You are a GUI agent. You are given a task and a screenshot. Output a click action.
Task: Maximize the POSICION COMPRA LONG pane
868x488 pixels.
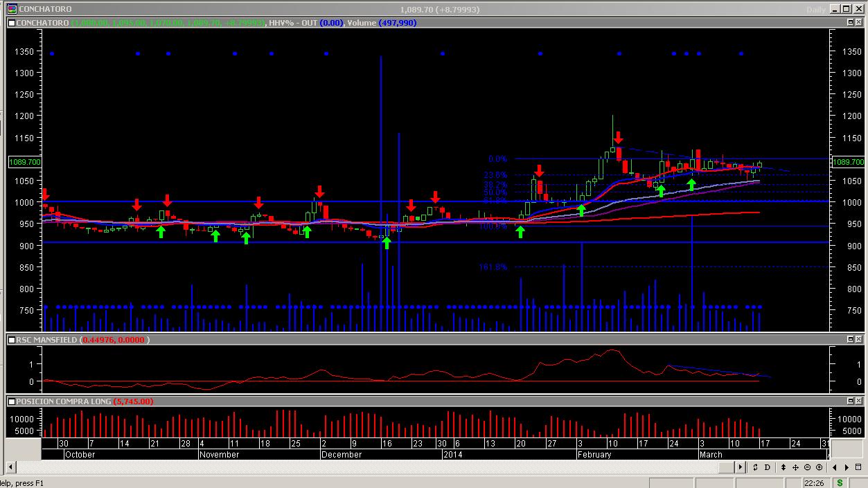851,401
